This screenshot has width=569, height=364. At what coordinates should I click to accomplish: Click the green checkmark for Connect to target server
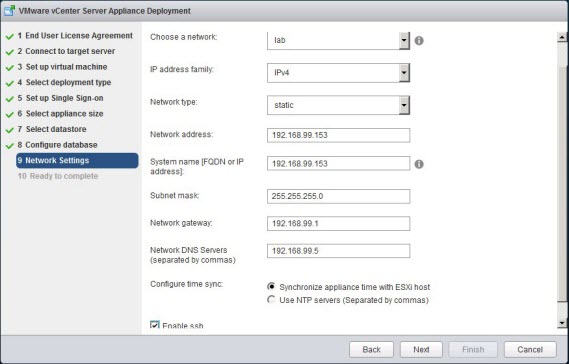[10, 52]
